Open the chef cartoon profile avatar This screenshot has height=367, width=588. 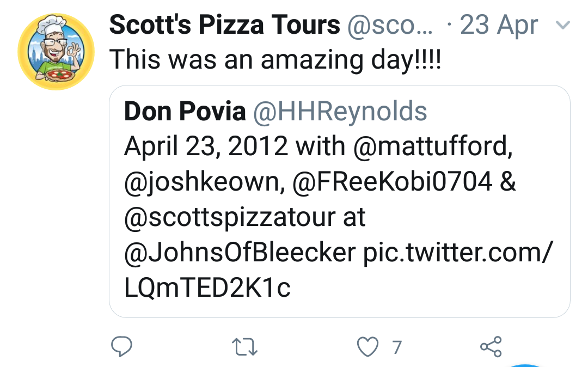56,52
